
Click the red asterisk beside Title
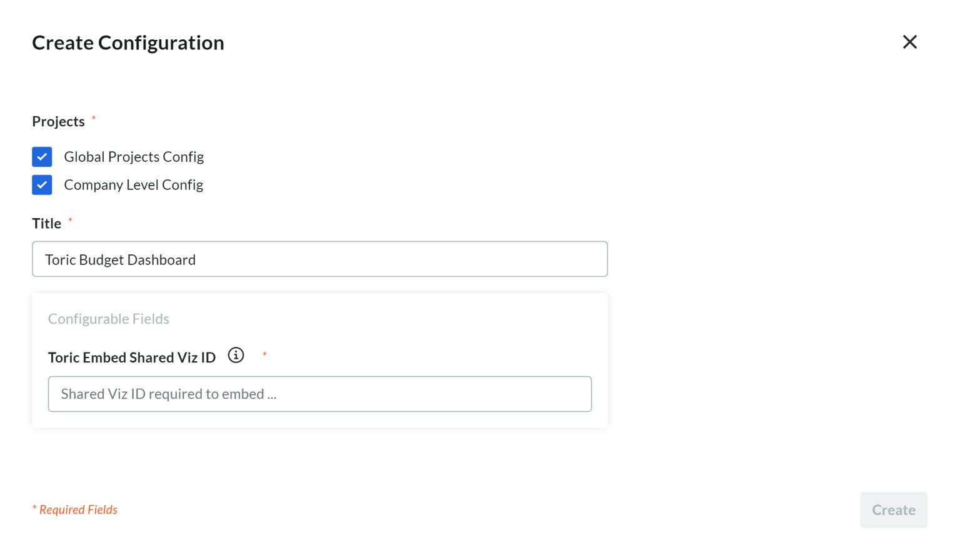(x=70, y=221)
